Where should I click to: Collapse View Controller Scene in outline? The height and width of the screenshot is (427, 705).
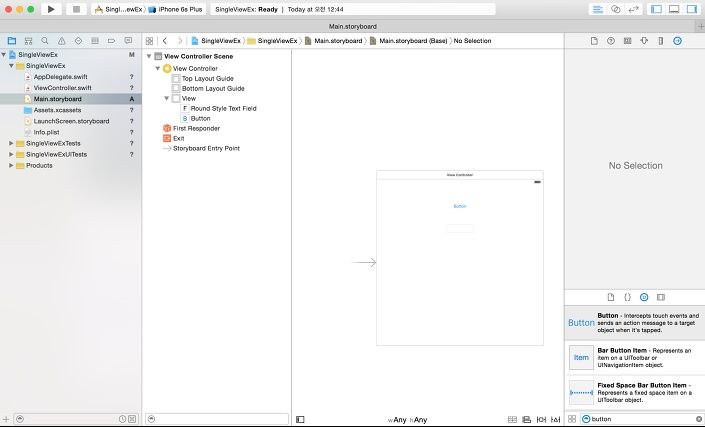click(x=149, y=56)
